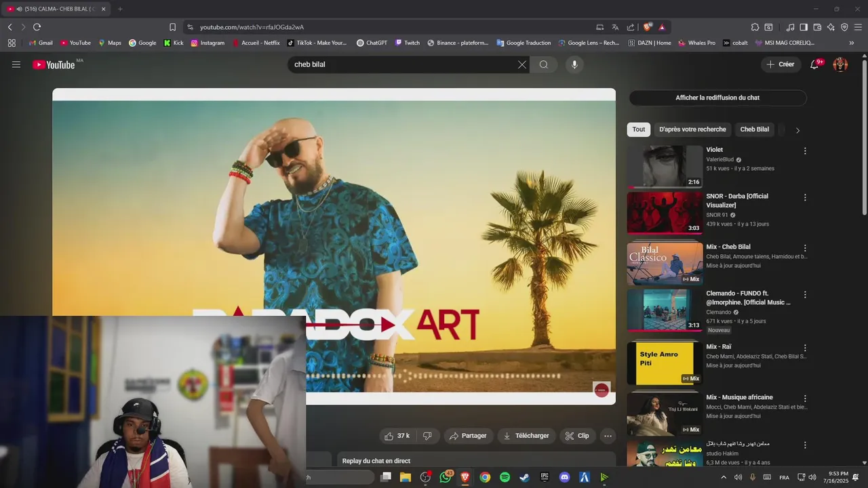Select the Tout filter chip
Screen dimensions: 868x488
point(639,129)
